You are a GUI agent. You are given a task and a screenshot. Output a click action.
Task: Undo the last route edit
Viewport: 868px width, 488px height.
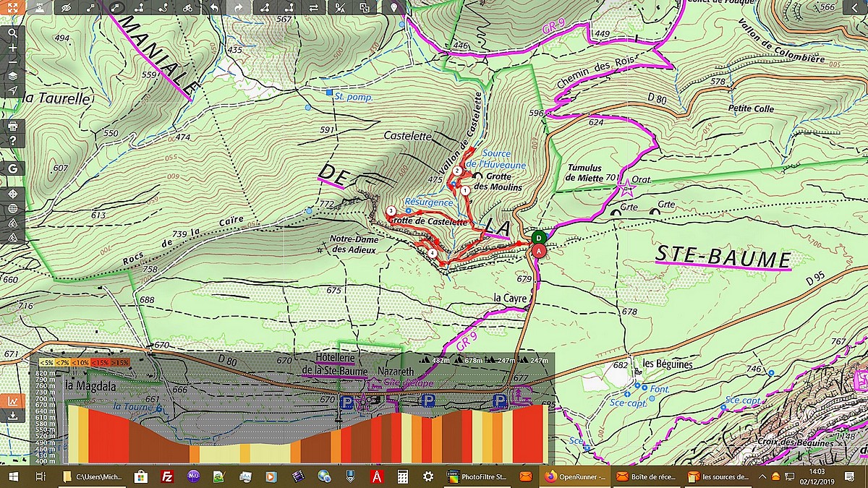click(214, 7)
